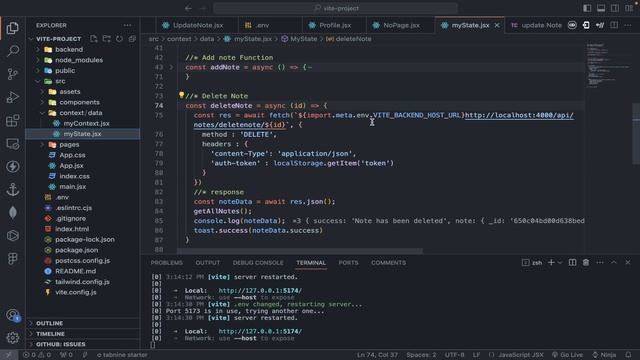Click Go Live in status bar
Image resolution: width=640 pixels, height=360 pixels.
(x=567, y=355)
